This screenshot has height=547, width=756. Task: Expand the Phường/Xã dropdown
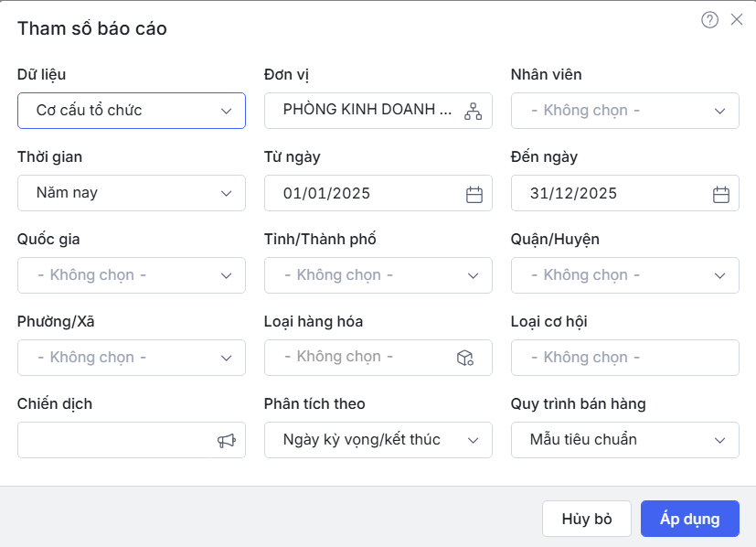click(x=132, y=358)
